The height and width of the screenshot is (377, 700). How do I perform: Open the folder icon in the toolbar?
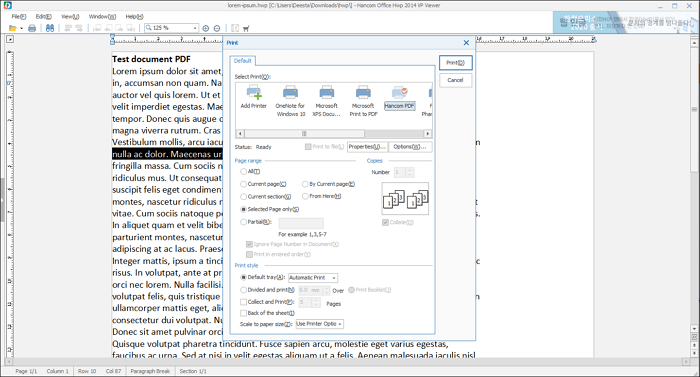point(12,28)
